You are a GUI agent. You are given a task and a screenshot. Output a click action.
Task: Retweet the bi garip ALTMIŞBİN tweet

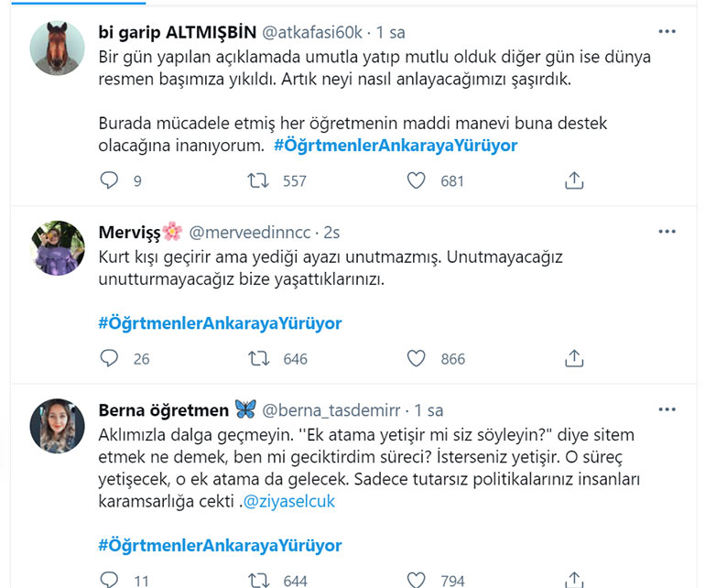coord(260,181)
